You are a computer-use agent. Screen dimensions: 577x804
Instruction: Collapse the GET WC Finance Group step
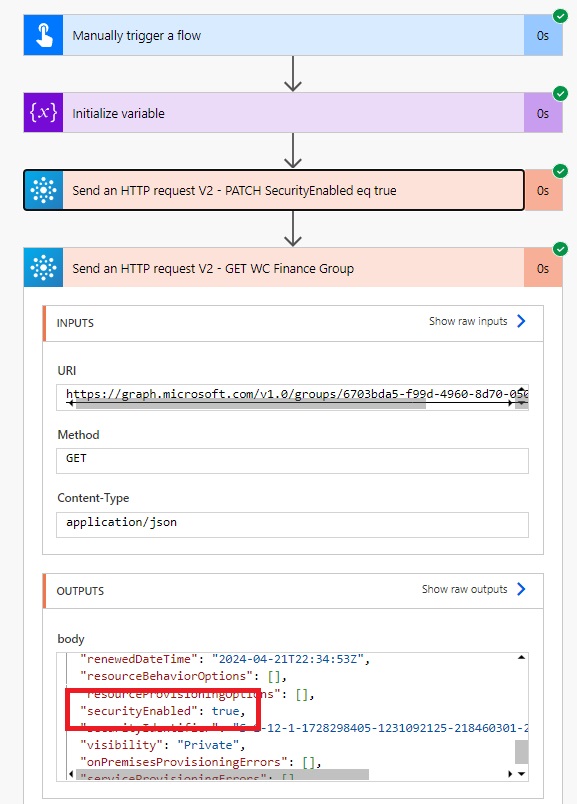[x=293, y=268]
